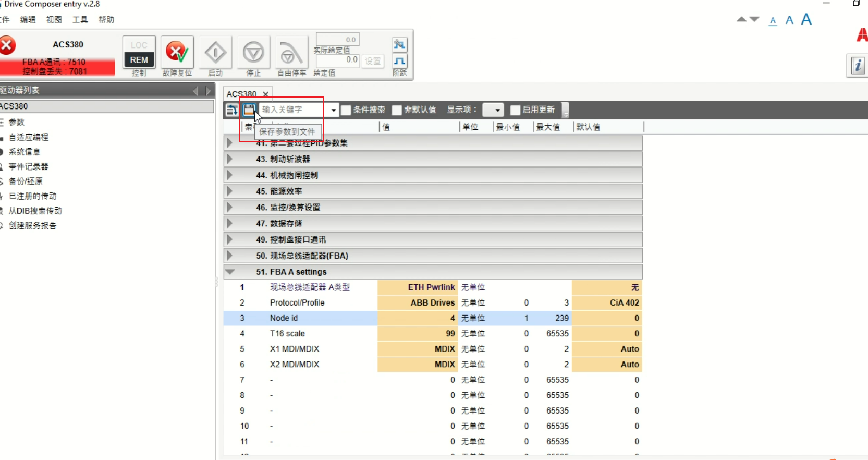The width and height of the screenshot is (868, 460).
Task: Click X2 MDI/MDIX parameter name
Action: (295, 365)
